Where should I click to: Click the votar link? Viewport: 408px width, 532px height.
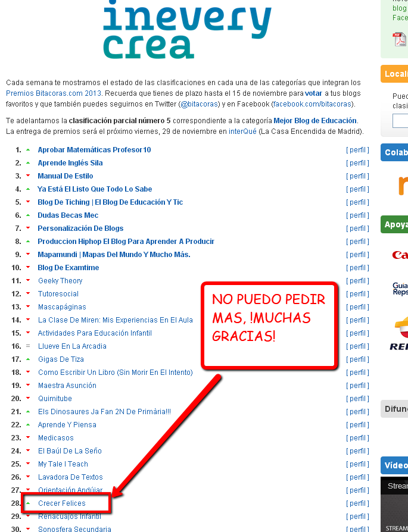click(x=313, y=93)
